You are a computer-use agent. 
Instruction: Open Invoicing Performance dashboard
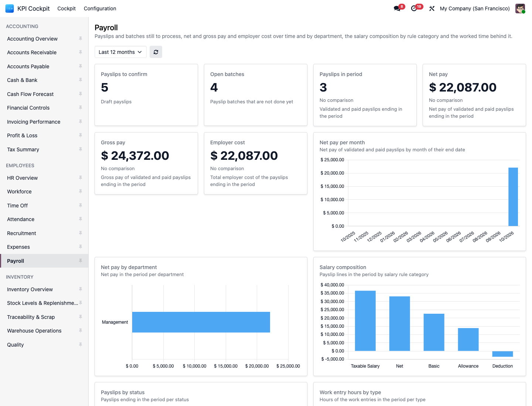pyautogui.click(x=44, y=122)
